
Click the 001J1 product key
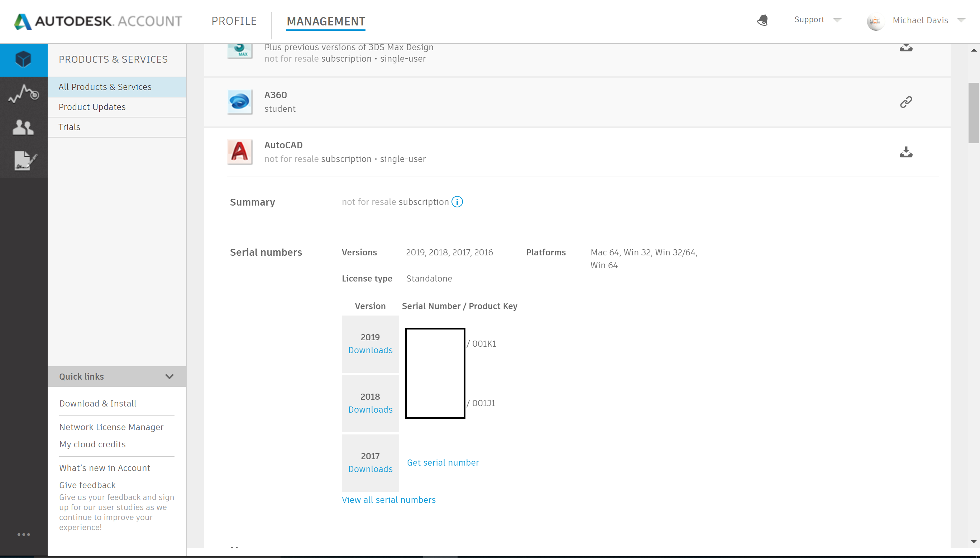tap(484, 403)
